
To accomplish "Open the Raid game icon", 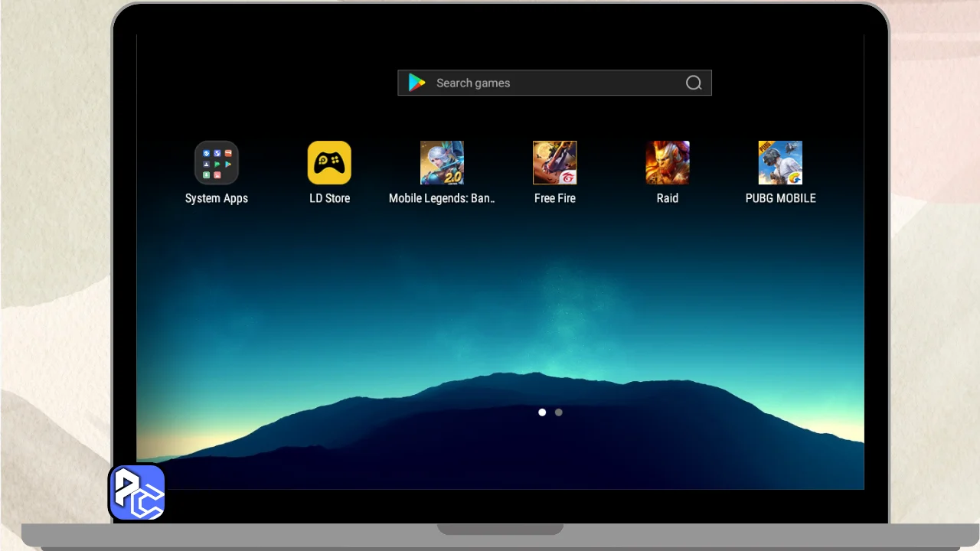I will (x=668, y=162).
